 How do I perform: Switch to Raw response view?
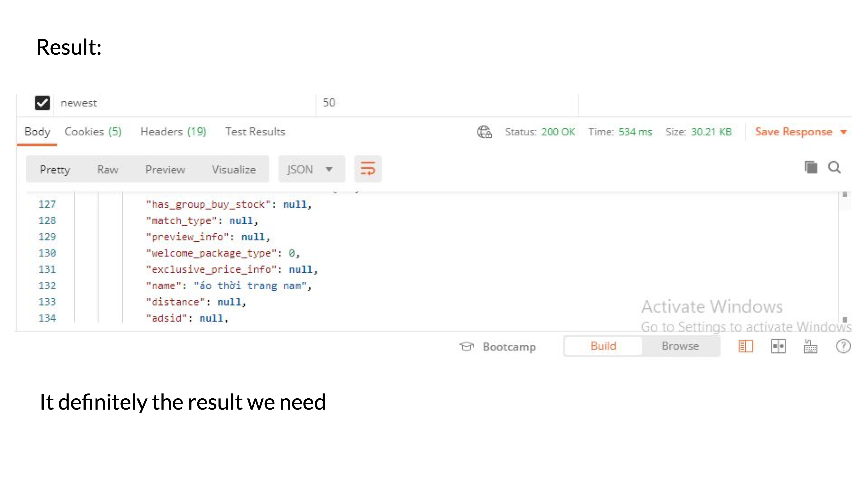click(x=108, y=170)
